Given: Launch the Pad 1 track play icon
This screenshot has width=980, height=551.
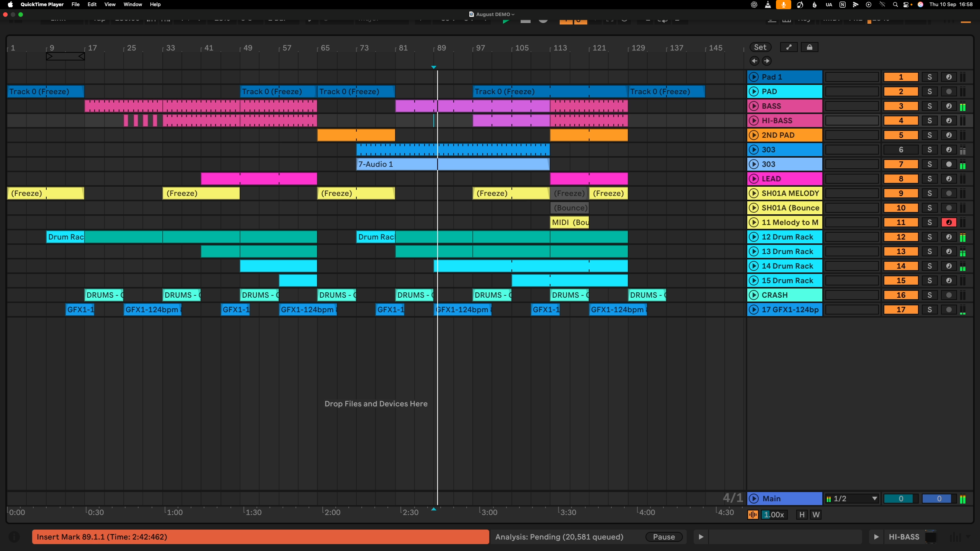Looking at the screenshot, I should (754, 77).
